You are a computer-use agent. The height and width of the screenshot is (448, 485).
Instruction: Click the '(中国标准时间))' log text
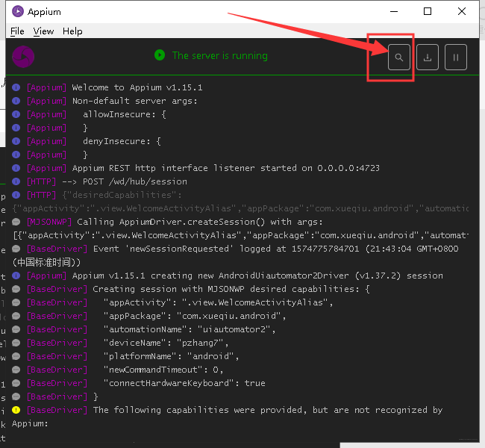click(x=46, y=262)
